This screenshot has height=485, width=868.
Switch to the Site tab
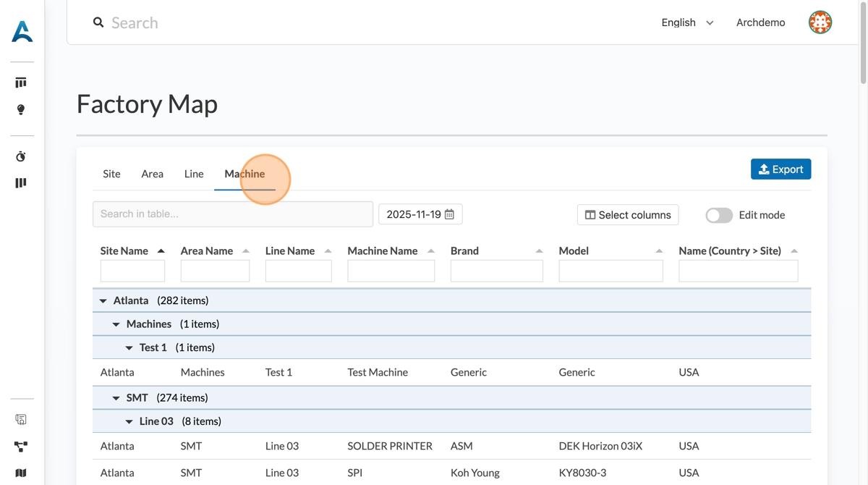coord(111,174)
